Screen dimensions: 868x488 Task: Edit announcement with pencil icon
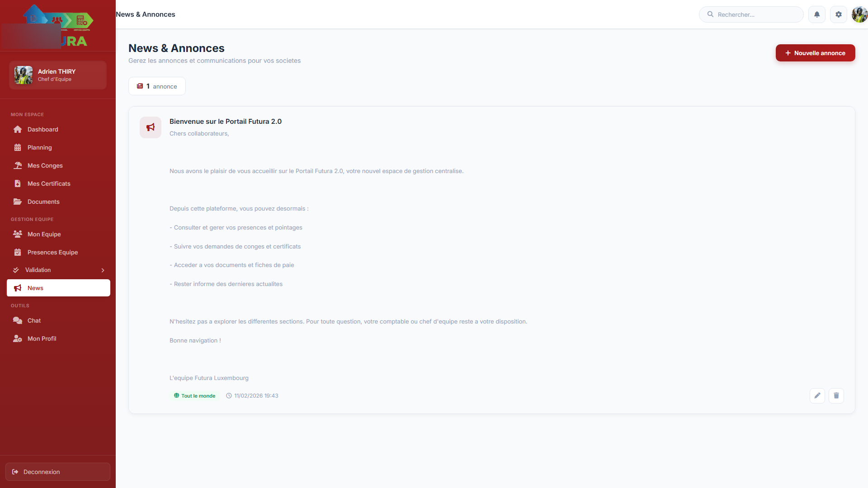pyautogui.click(x=817, y=396)
